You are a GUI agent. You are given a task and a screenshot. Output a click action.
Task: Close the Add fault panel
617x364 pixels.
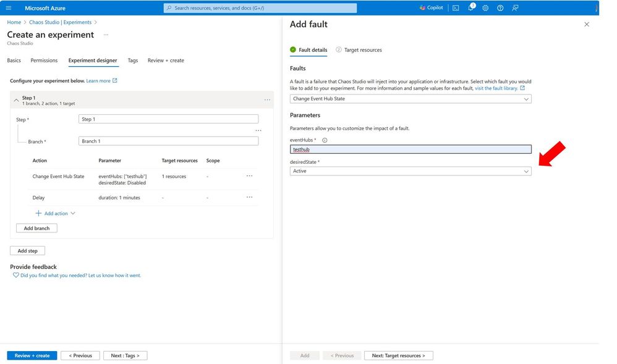tap(587, 24)
